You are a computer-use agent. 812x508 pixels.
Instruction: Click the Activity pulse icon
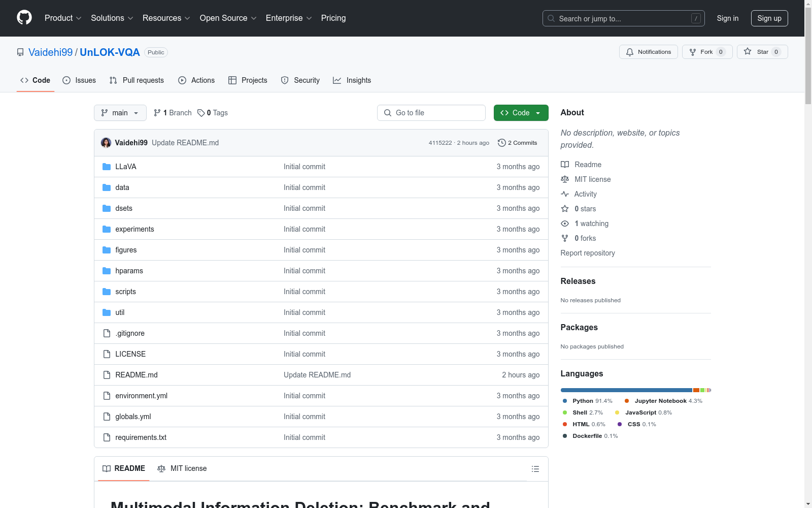point(565,194)
